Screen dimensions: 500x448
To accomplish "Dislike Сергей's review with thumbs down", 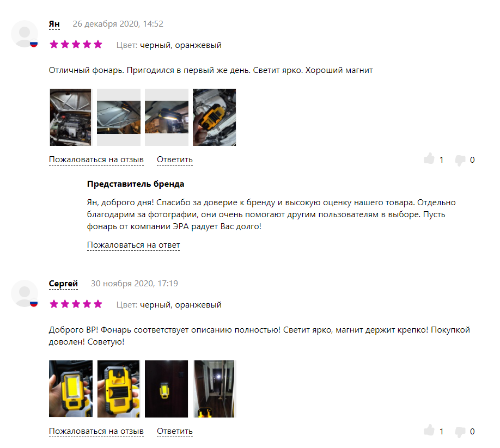I will (460, 432).
